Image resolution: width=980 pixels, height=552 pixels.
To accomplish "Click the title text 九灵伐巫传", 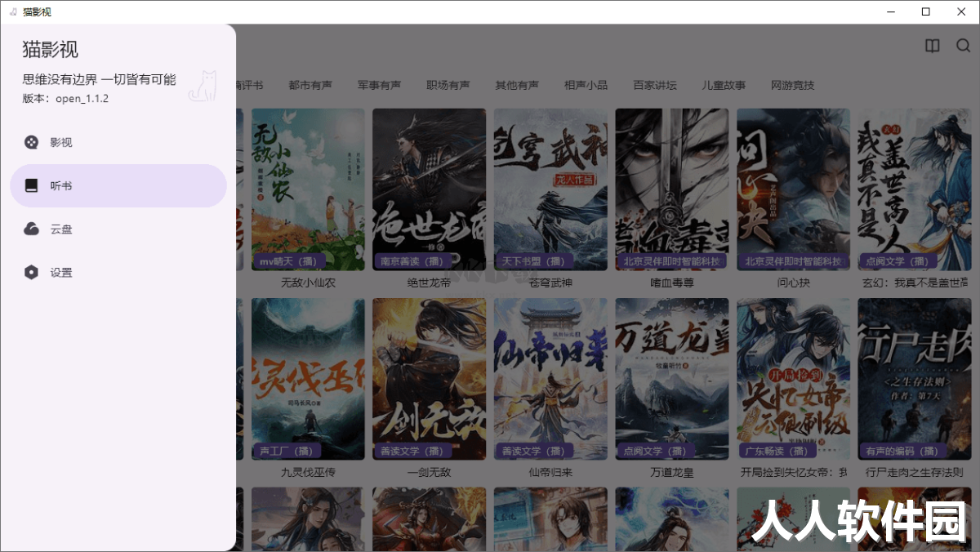I will 308,472.
